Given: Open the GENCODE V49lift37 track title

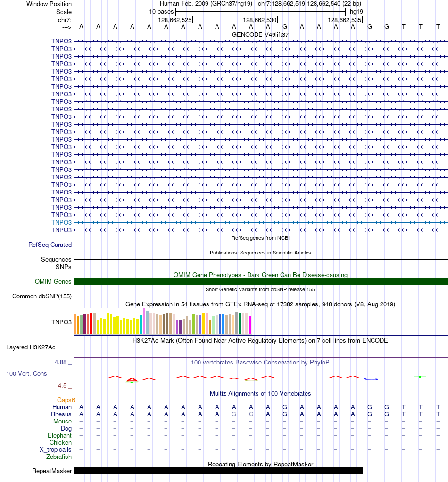Looking at the screenshot, I should [260, 35].
